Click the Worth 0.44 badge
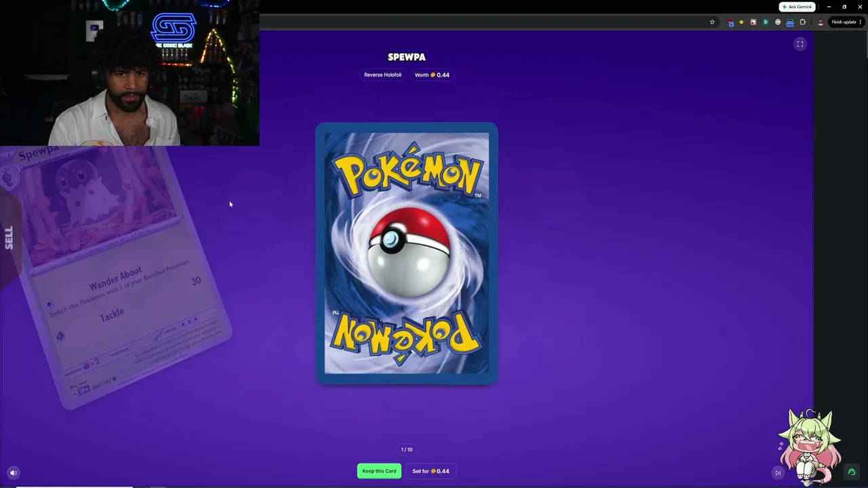The image size is (868, 488). tap(432, 75)
